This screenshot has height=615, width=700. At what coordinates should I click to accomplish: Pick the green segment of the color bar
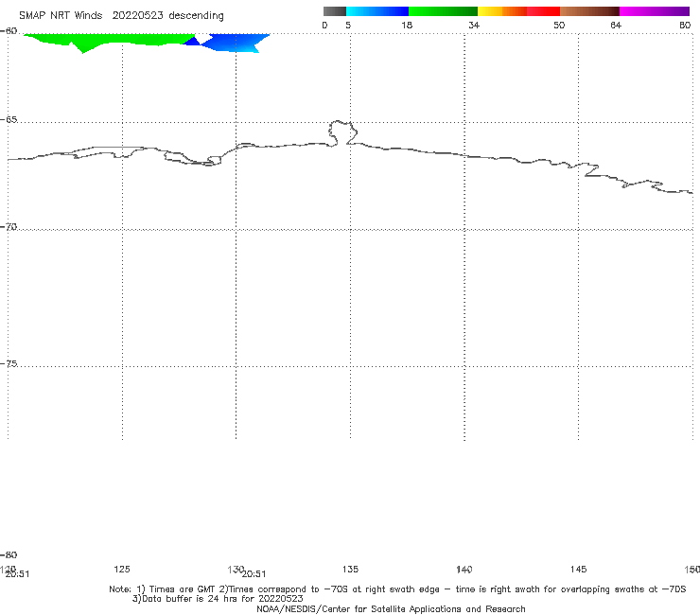[x=443, y=11]
